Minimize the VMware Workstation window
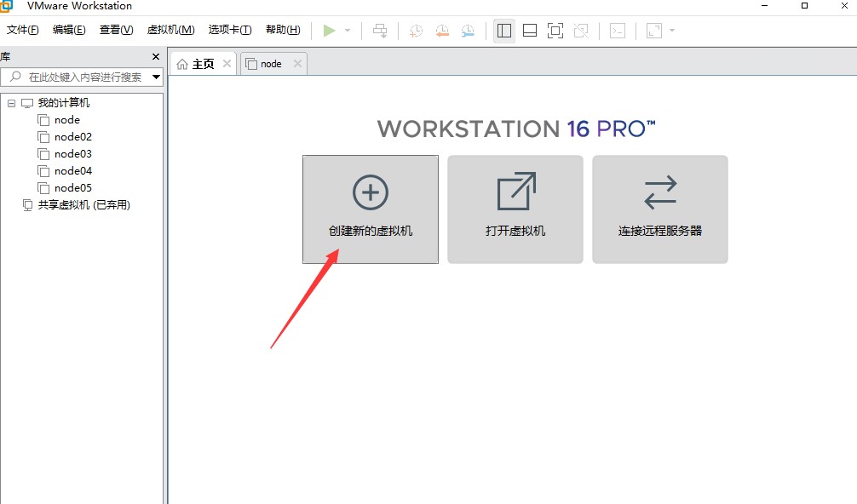This screenshot has height=504, width=857. tap(765, 5)
